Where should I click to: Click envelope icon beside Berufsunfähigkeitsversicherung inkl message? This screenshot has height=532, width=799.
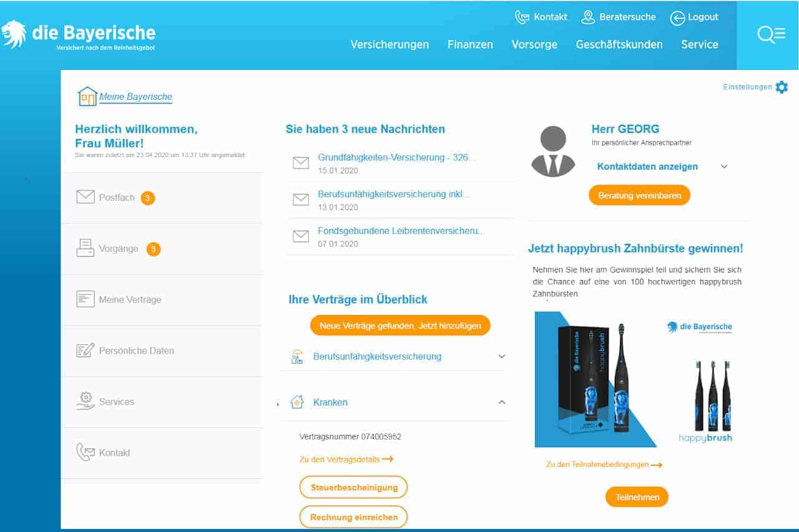click(x=301, y=200)
